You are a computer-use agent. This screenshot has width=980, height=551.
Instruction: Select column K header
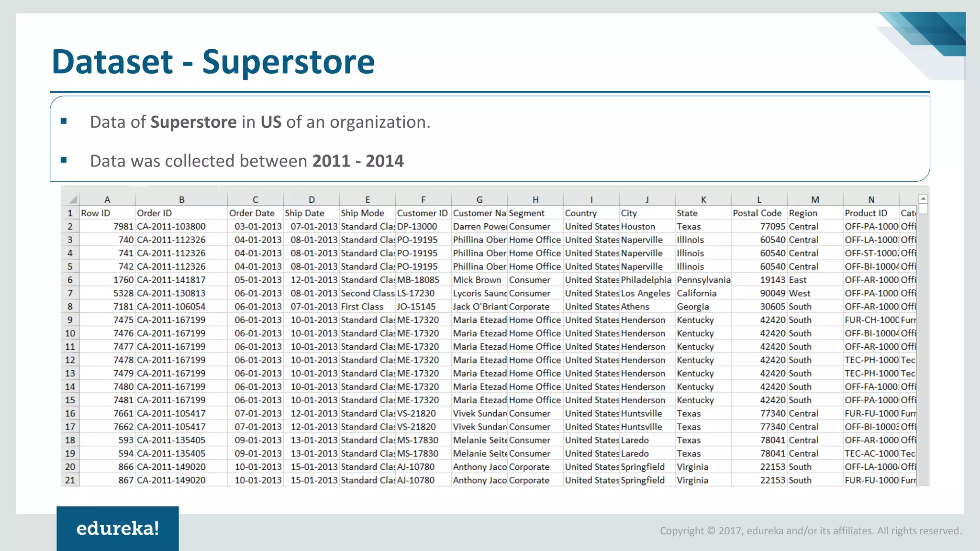click(703, 199)
